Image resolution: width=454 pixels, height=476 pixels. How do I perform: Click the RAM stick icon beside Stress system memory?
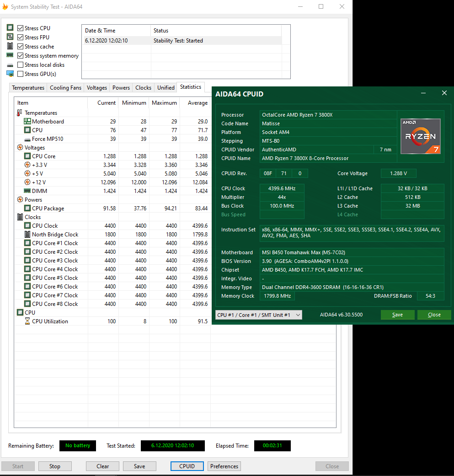pyautogui.click(x=10, y=55)
